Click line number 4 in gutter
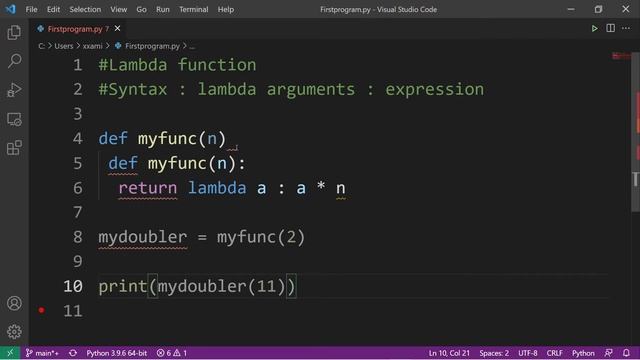The image size is (640, 360). tap(78, 138)
